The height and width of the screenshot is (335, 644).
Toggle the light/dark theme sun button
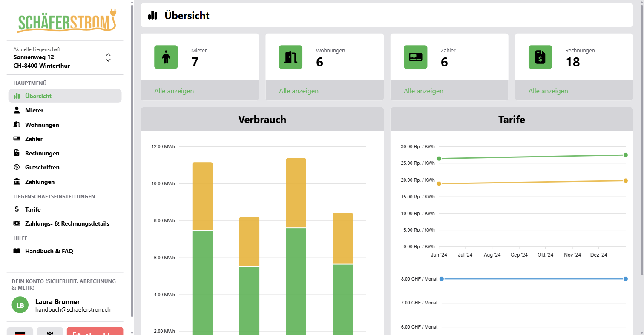pyautogui.click(x=50, y=331)
